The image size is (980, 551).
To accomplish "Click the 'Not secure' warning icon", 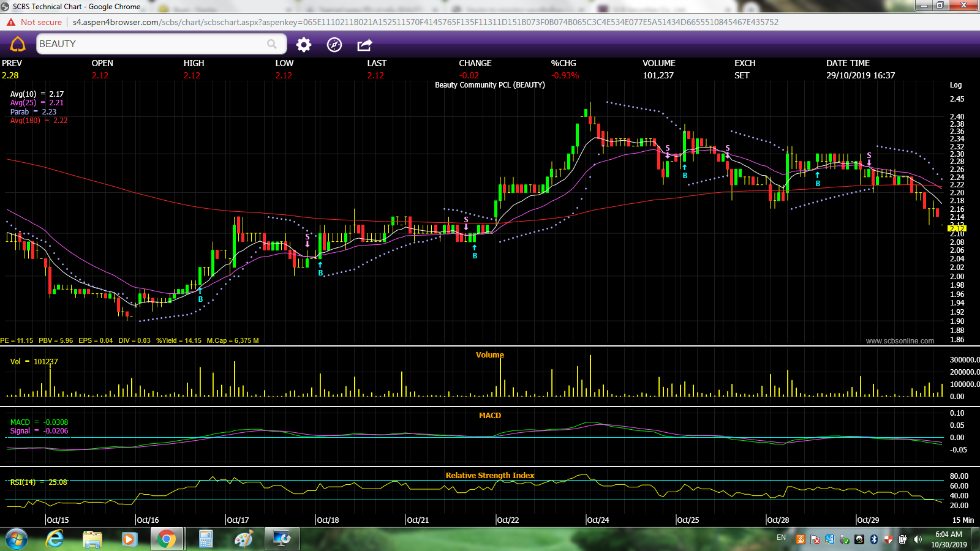I will click(x=11, y=22).
